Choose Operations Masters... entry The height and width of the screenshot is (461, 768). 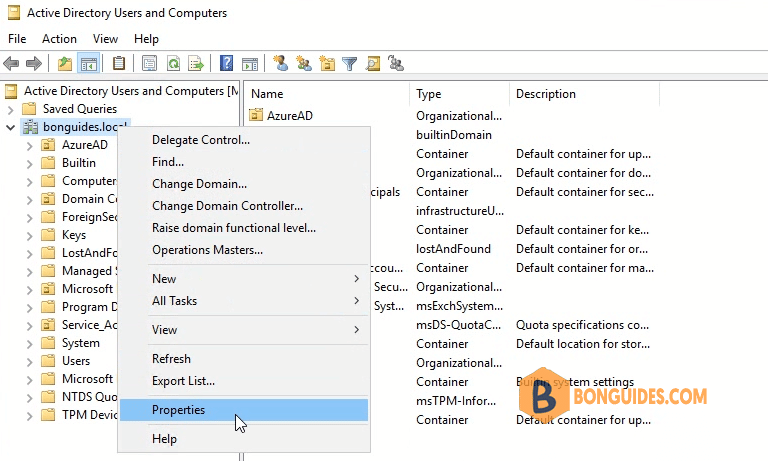tap(244, 250)
